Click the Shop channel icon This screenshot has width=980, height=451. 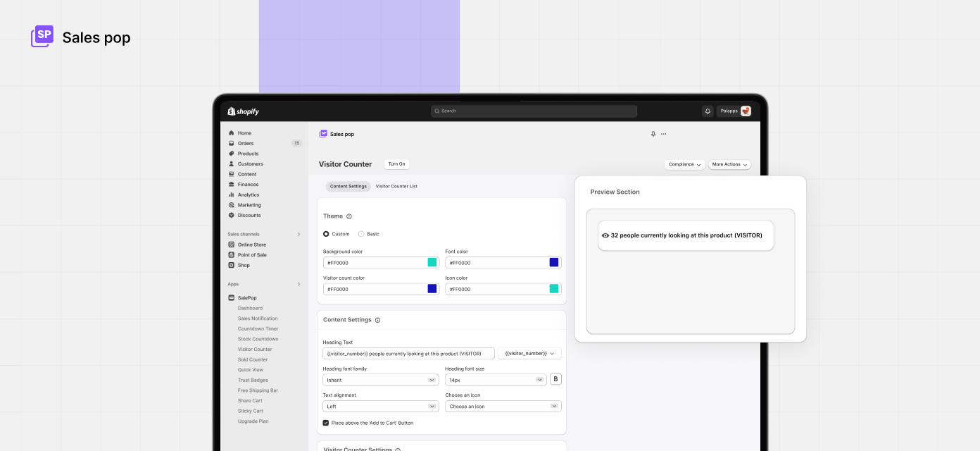point(232,265)
